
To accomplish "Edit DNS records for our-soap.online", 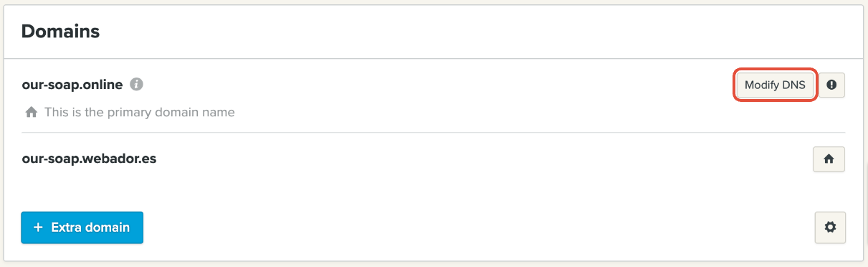I will pos(776,85).
